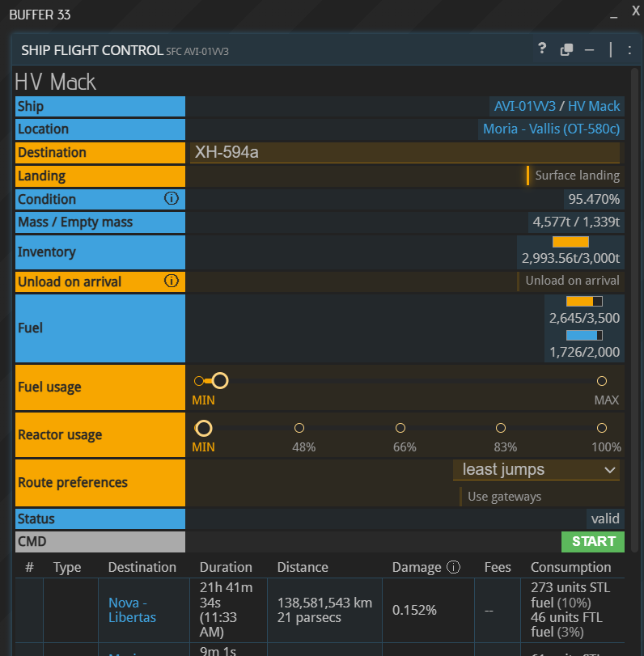Toggle the Use gateways option
The width and height of the screenshot is (644, 656).
[502, 496]
